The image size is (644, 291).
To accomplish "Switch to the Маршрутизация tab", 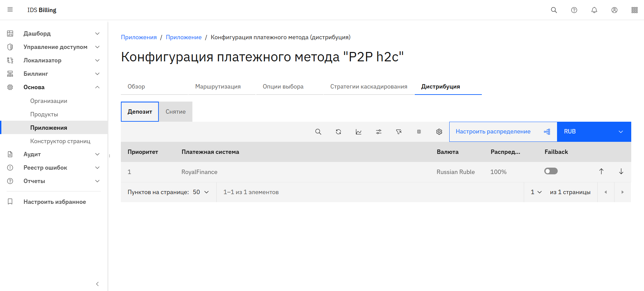I will tap(218, 86).
